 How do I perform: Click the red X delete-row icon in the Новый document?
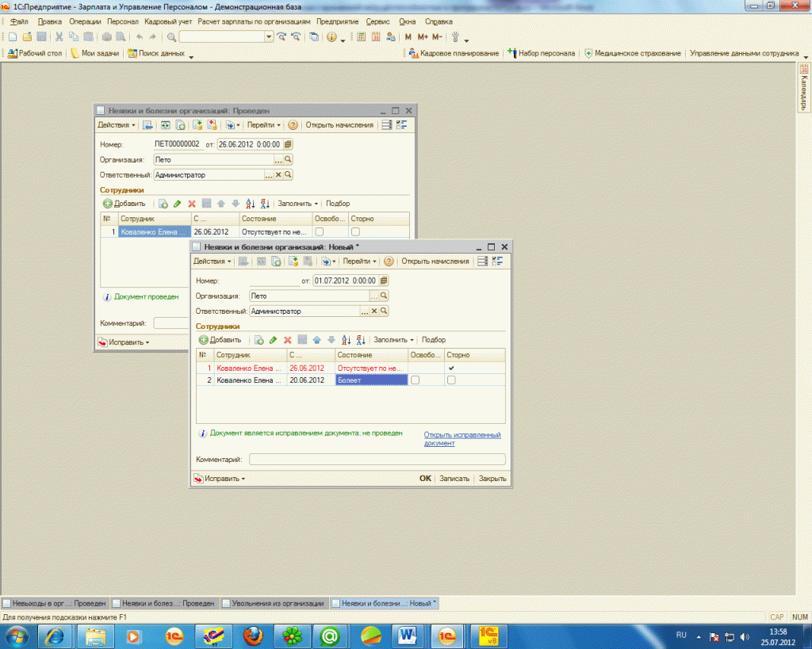288,339
